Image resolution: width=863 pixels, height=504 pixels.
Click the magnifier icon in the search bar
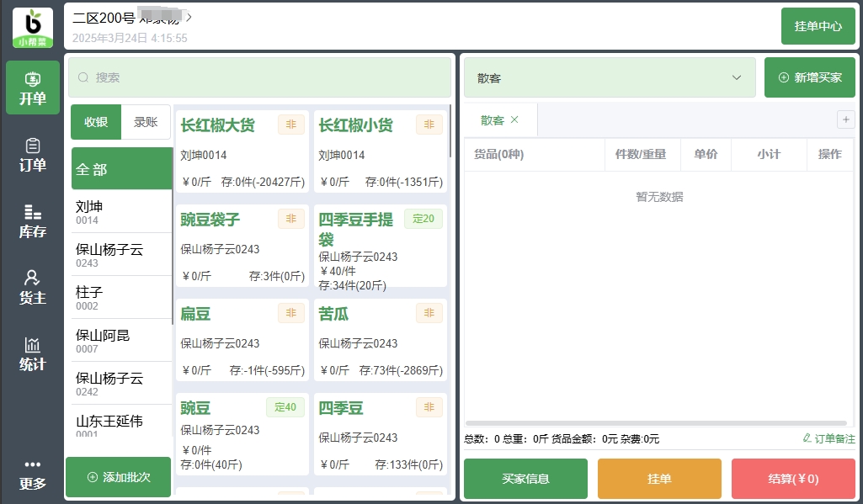(x=83, y=77)
